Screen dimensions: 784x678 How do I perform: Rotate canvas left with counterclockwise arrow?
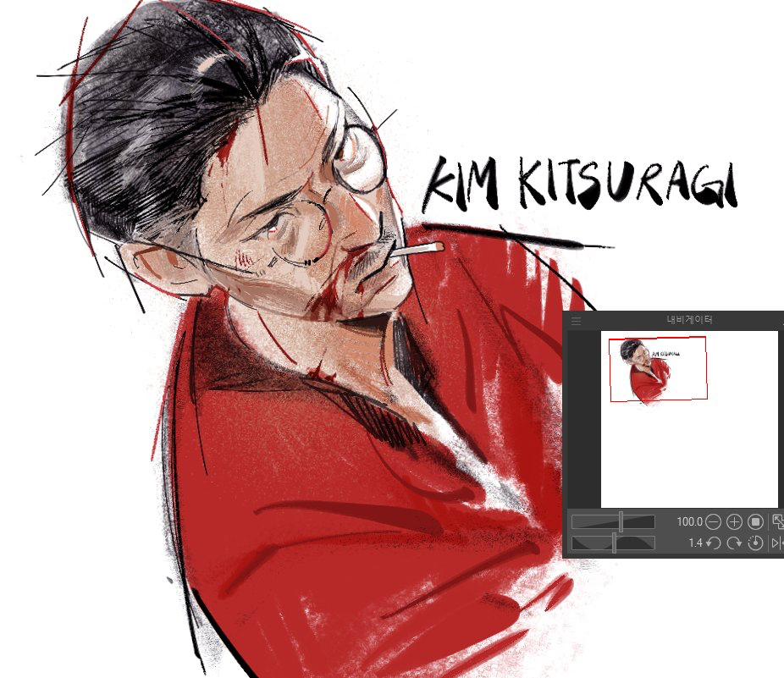click(x=713, y=543)
